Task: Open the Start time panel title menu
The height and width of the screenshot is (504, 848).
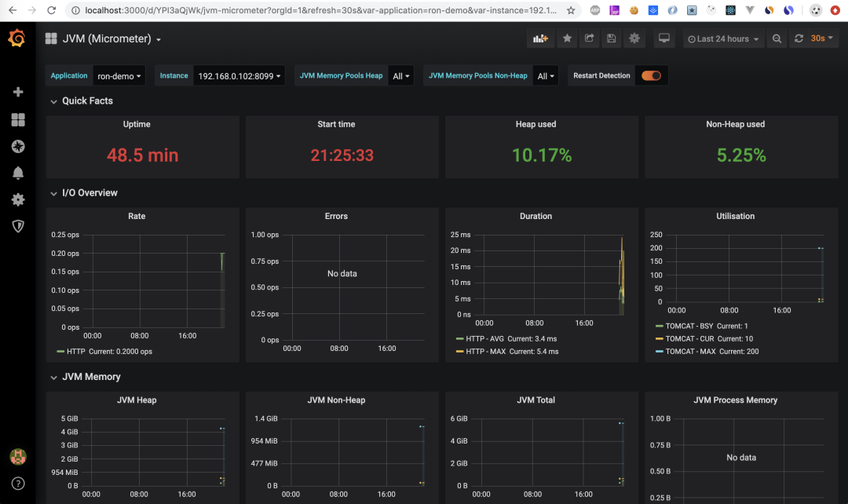Action: (336, 124)
